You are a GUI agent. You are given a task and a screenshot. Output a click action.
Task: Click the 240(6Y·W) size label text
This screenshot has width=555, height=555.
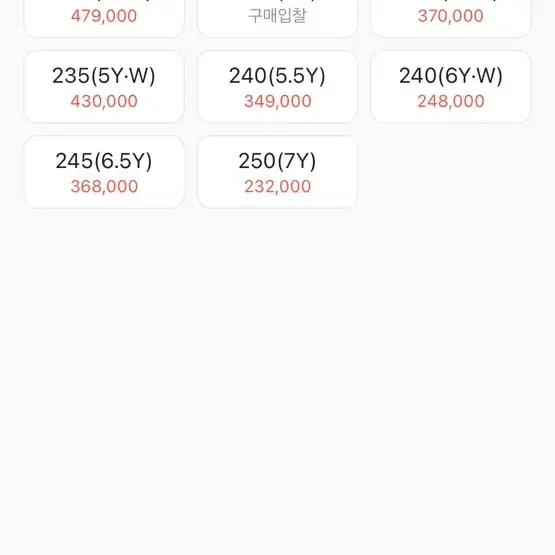pos(451,76)
